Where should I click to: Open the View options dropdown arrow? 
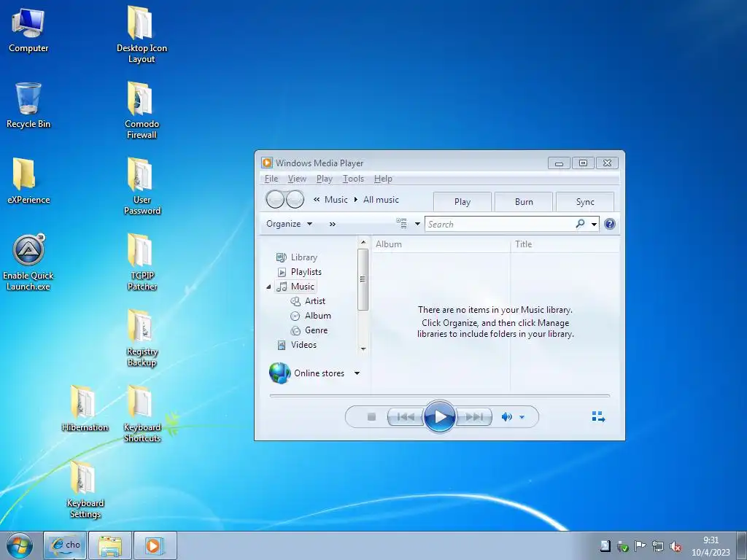pos(417,224)
